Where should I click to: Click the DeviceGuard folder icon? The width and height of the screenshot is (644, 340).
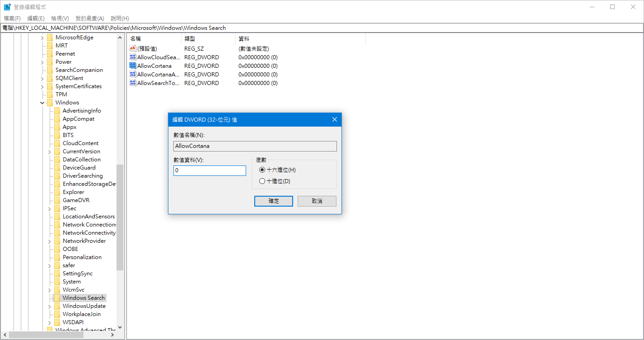(x=57, y=168)
